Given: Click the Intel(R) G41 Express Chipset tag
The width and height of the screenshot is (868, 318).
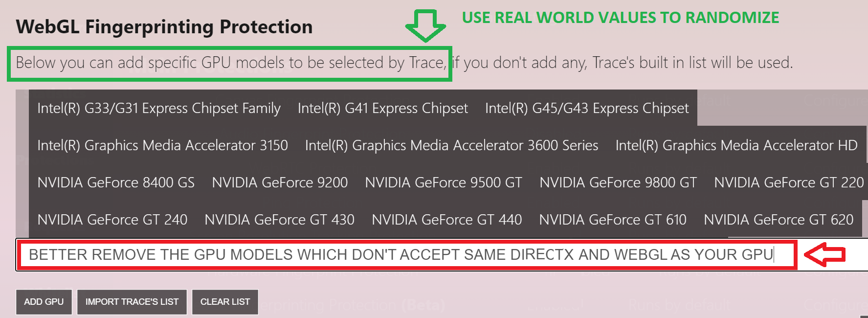Looking at the screenshot, I should (382, 108).
